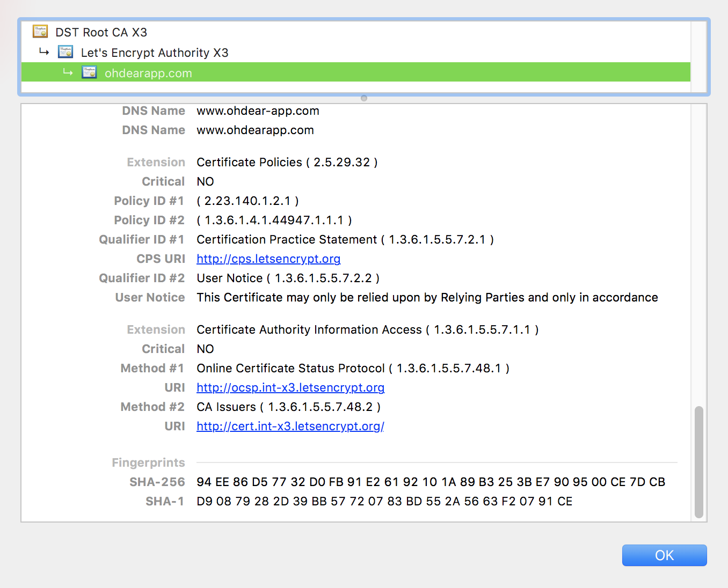Image resolution: width=728 pixels, height=588 pixels.
Task: Select DST Root CA X3 in certificate chain
Action: (355, 32)
